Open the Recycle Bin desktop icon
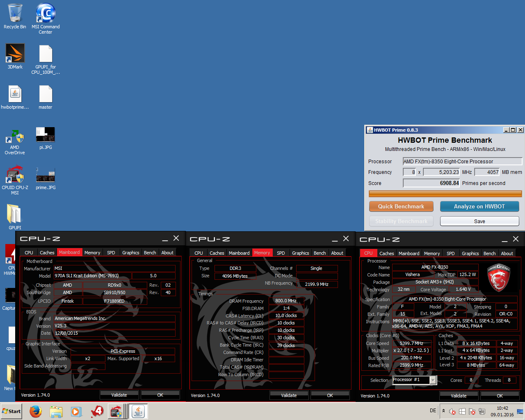Image resolution: width=525 pixels, height=420 pixels. (x=15, y=16)
